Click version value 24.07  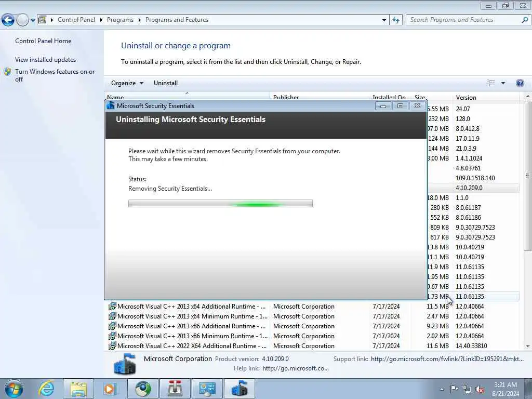463,109
